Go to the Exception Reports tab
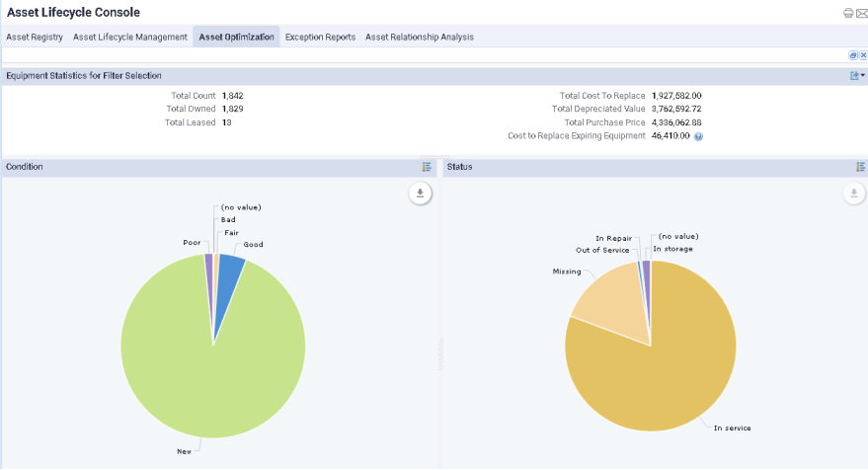The image size is (868, 470). [320, 38]
